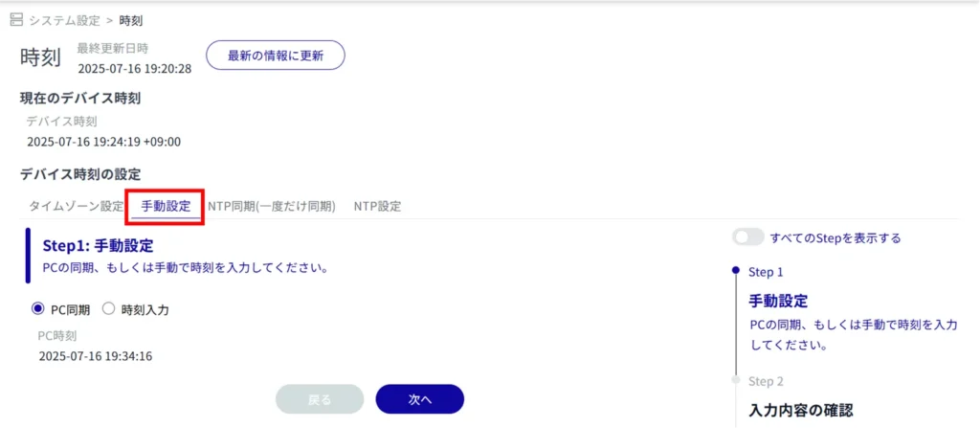The image size is (980, 428).
Task: Enable the すべてのStepを表示する toggle
Action: [x=748, y=237]
